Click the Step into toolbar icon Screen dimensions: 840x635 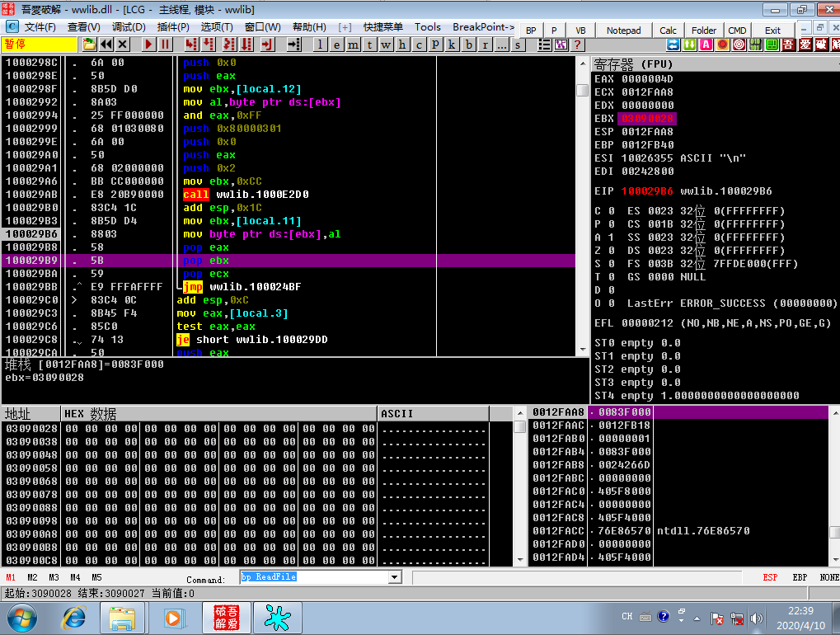(x=191, y=45)
